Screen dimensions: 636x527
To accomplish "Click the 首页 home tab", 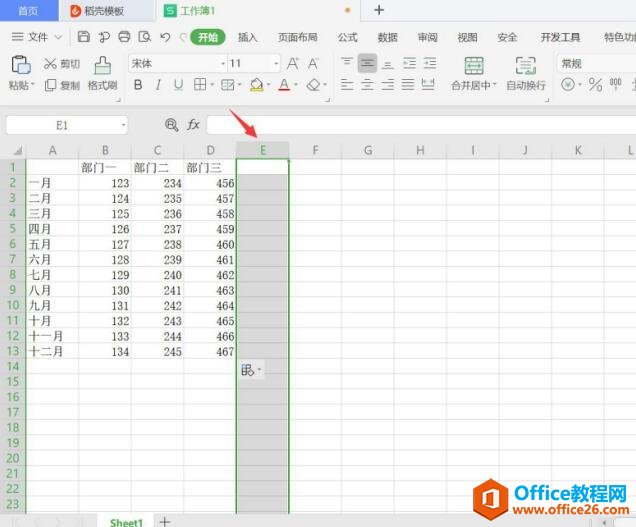I will (28, 11).
